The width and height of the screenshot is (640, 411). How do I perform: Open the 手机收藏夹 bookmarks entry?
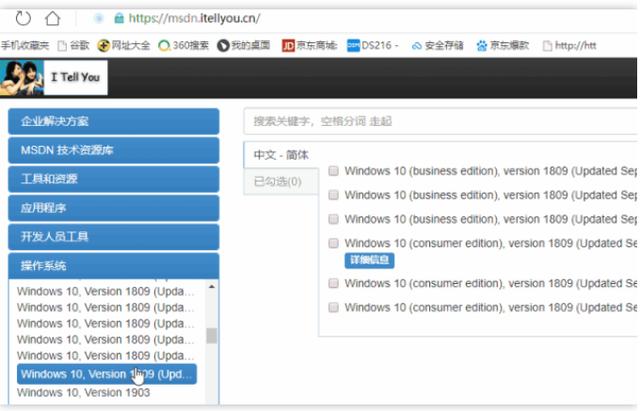click(25, 45)
